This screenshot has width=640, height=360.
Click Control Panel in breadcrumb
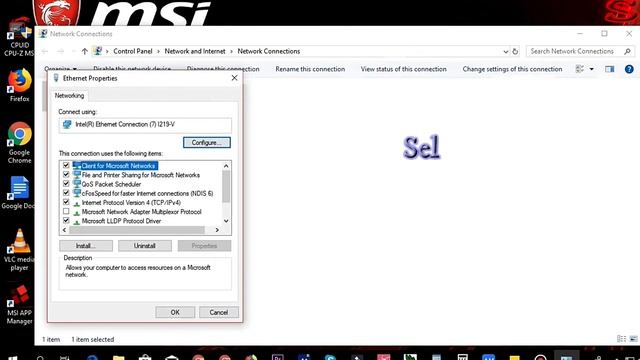[133, 51]
